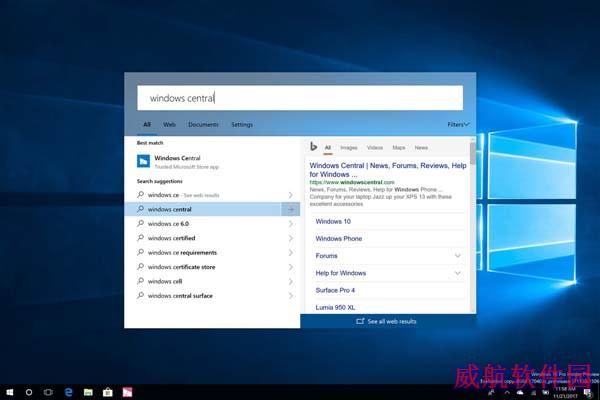
Task: Select the 'windows certified' suggestion
Action: click(212, 238)
